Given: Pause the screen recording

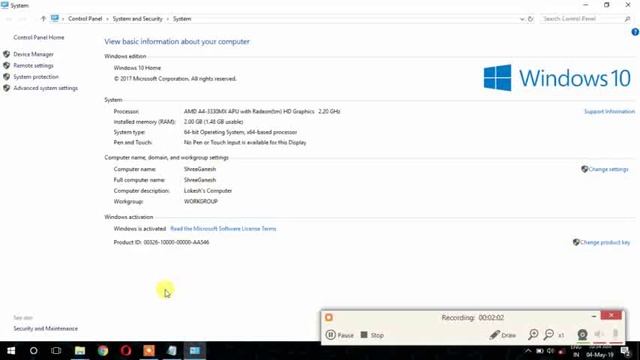Looking at the screenshot, I should pos(340,335).
